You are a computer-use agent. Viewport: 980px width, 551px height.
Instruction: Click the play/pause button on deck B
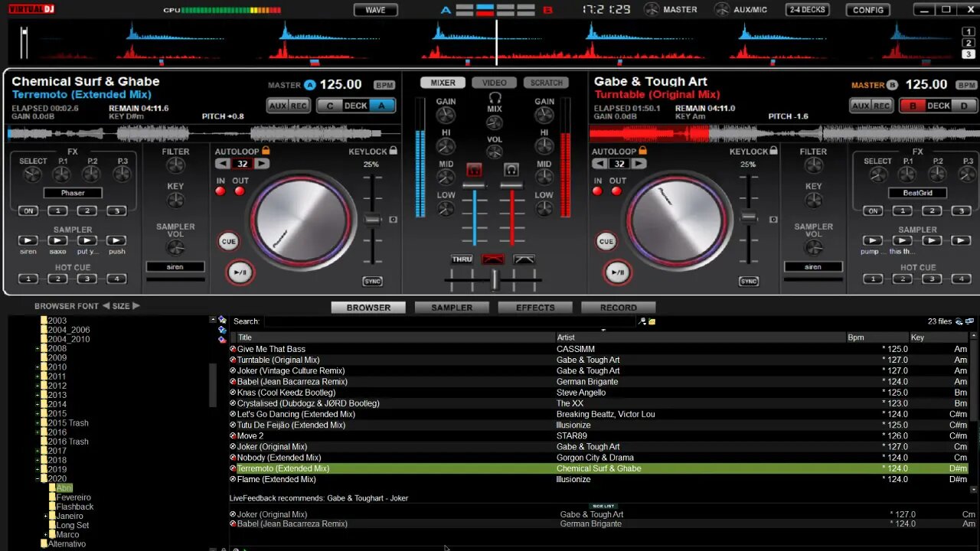(617, 272)
